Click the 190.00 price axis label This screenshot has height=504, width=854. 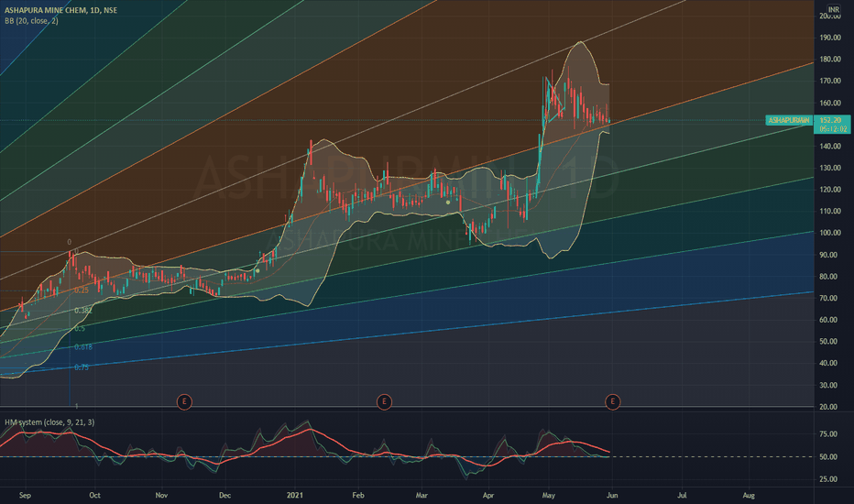830,38
